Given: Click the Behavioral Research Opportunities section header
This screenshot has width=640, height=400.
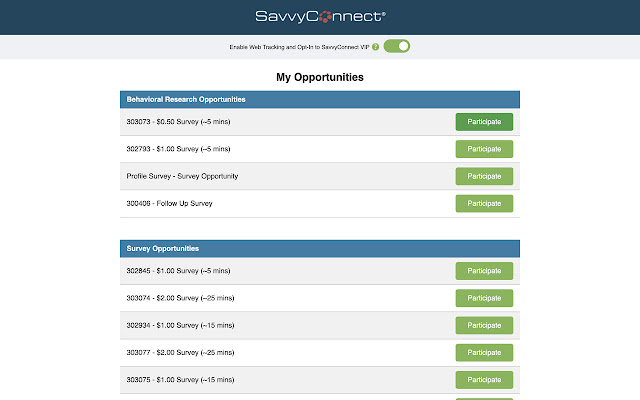Looking at the screenshot, I should pyautogui.click(x=187, y=99).
